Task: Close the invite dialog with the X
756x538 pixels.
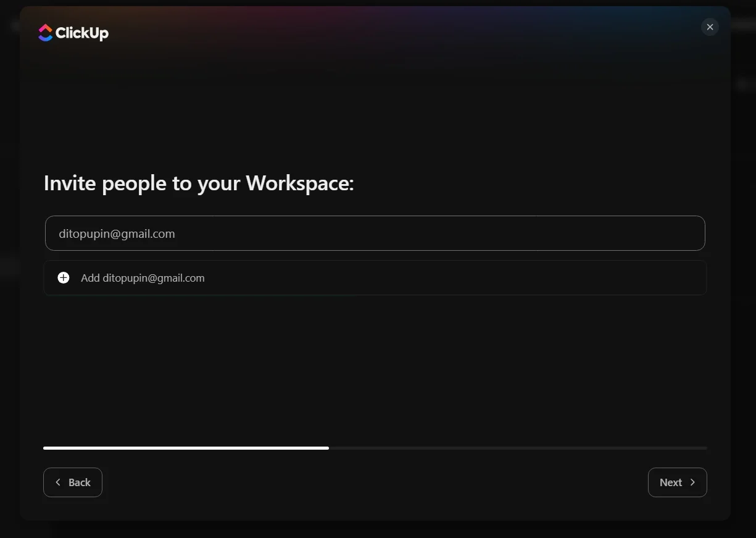Action: 710,27
